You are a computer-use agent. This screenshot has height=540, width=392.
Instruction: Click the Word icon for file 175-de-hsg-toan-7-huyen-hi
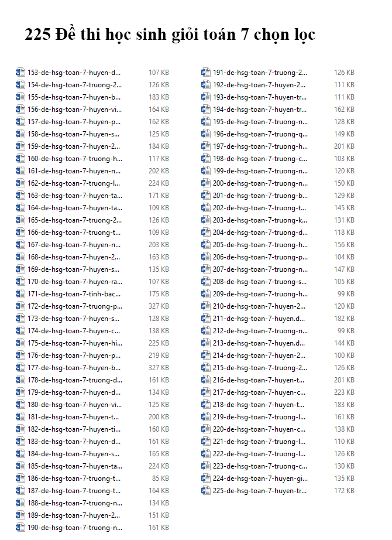20,343
